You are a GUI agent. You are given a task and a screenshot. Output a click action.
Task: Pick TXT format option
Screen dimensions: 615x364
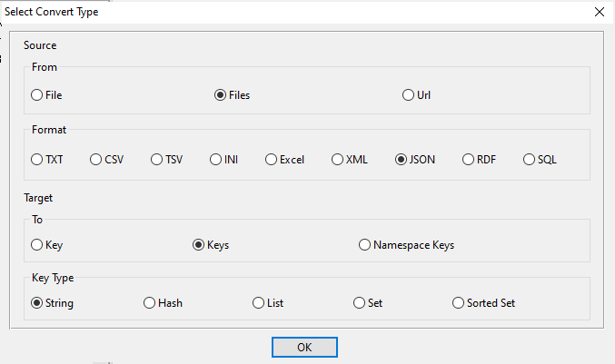(37, 160)
